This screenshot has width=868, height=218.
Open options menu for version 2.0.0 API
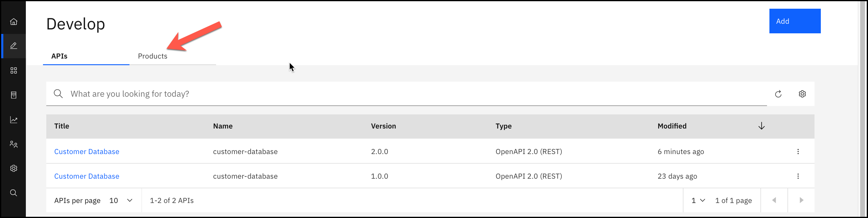[x=798, y=151]
